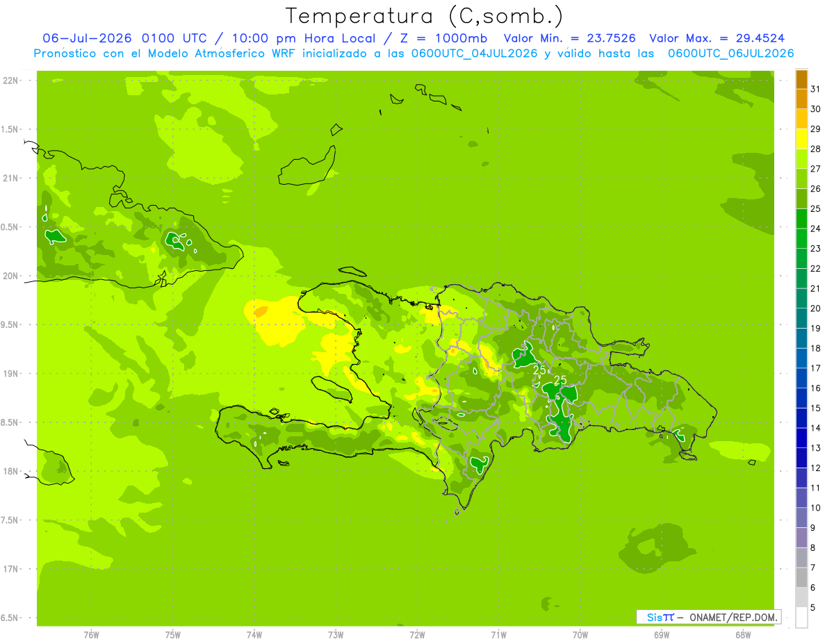Pick the yellow legend swatch between 28 and 29
The height and width of the screenshot is (644, 834).
[801, 139]
